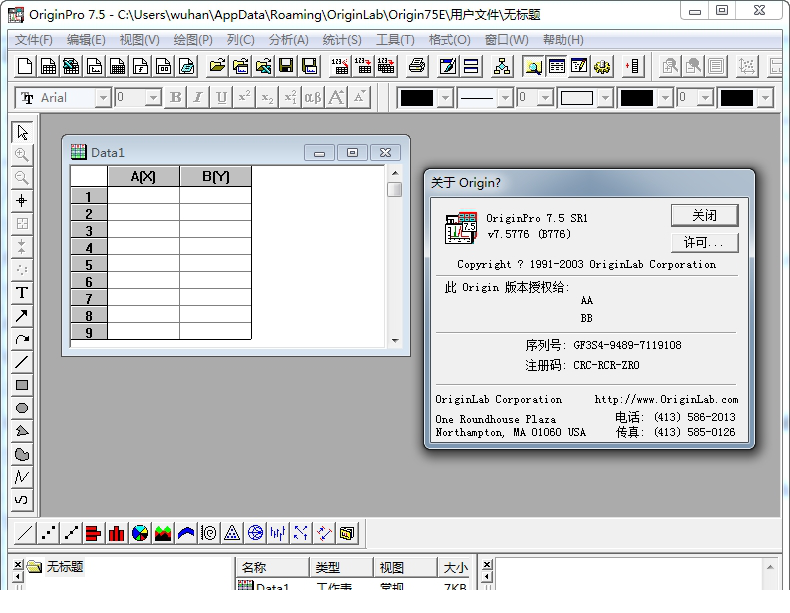790x613 pixels.
Task: Open the line width dropdown
Action: 545,98
